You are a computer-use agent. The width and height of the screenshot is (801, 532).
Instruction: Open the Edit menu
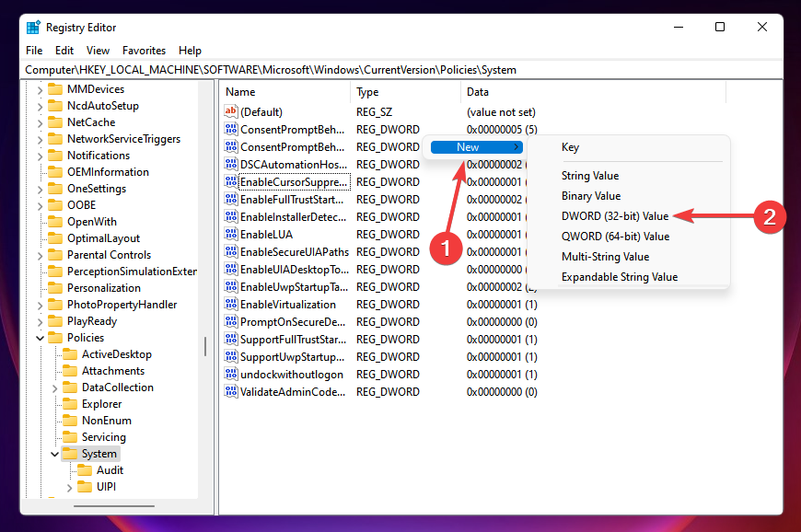pyautogui.click(x=64, y=51)
